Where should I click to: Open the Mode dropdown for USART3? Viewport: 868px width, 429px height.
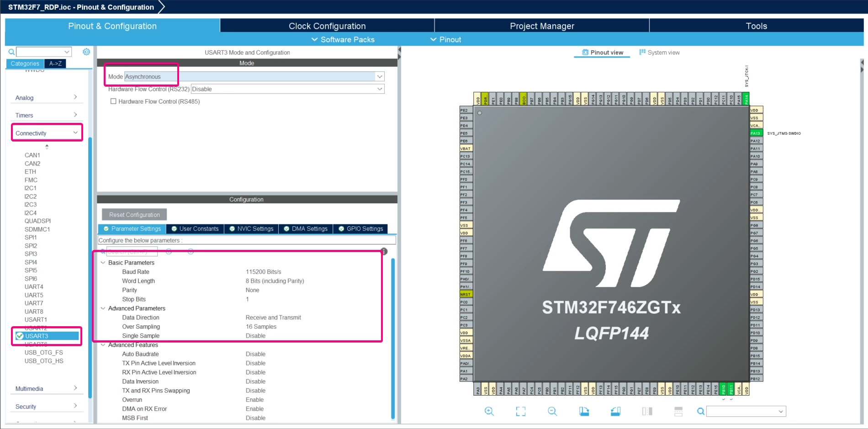click(x=380, y=76)
